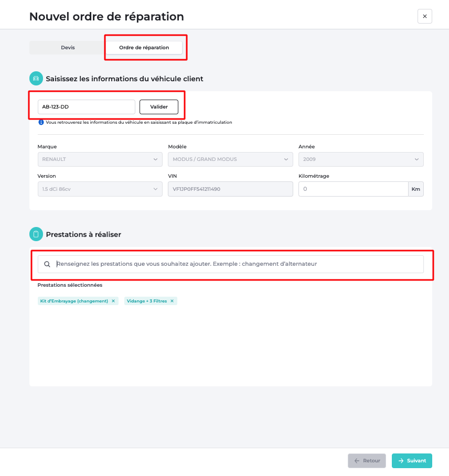
Task: Click the Suivant button
Action: (412, 461)
